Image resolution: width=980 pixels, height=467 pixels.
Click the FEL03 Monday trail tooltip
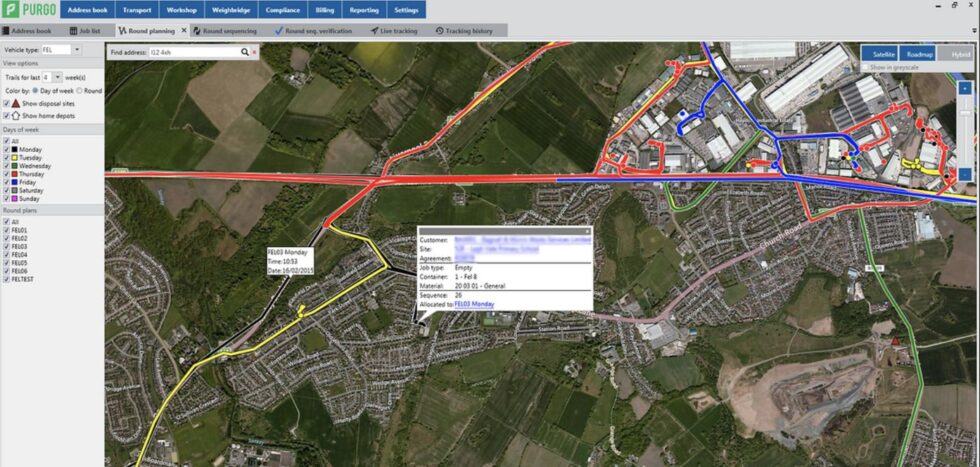pos(291,261)
